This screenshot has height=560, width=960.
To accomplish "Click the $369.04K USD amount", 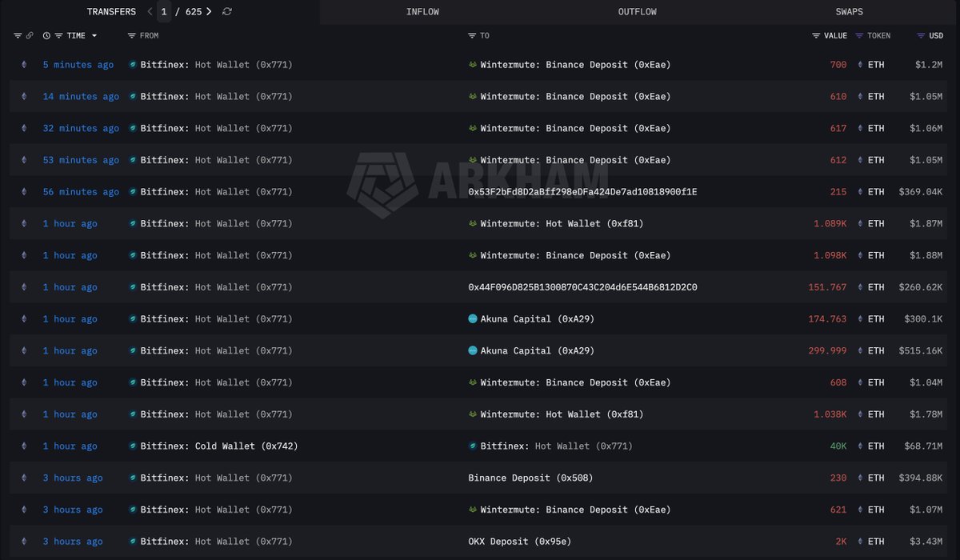I will pos(920,192).
